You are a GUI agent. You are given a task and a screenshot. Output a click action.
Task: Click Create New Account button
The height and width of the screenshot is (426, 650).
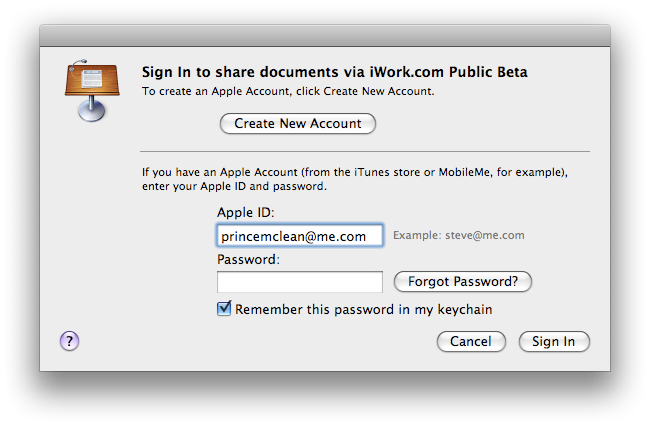coord(298,123)
